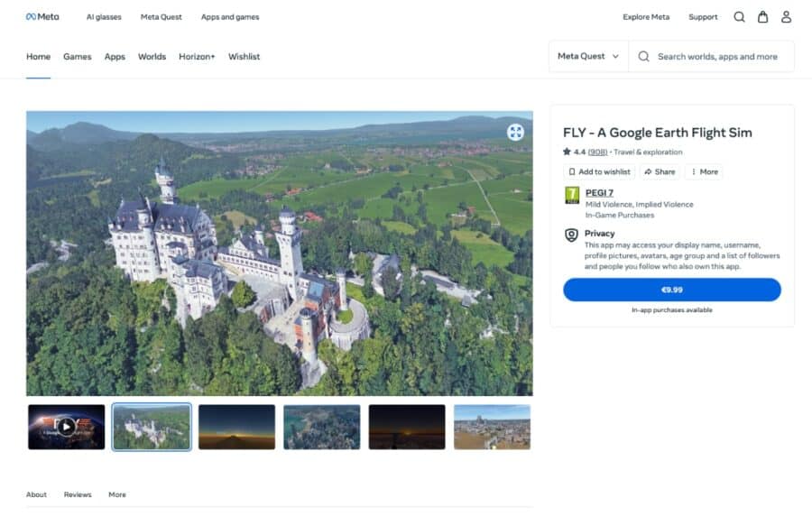Viewport: 812px width, 516px height.
Task: Click the PEGI 7 rating badge
Action: 571,195
